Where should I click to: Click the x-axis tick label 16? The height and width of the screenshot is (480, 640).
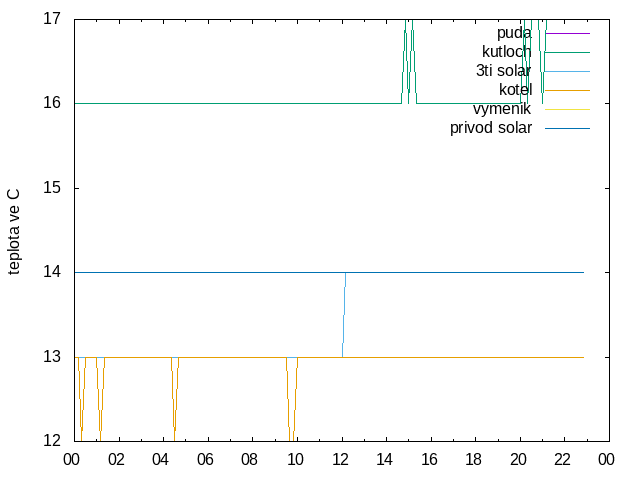point(429,460)
